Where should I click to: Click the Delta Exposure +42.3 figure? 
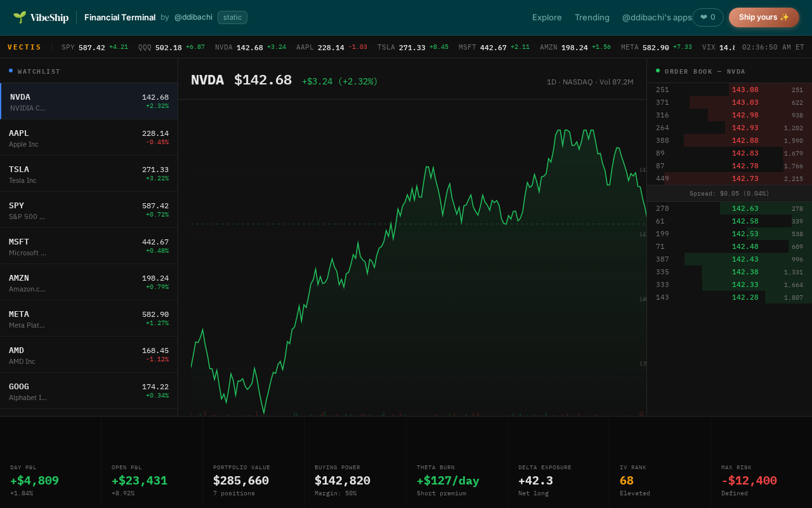pyautogui.click(x=535, y=481)
